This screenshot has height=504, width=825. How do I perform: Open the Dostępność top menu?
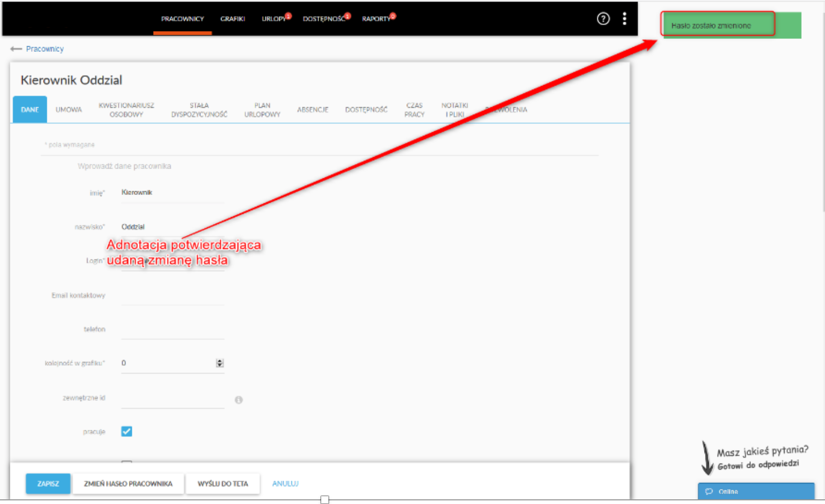coord(324,19)
